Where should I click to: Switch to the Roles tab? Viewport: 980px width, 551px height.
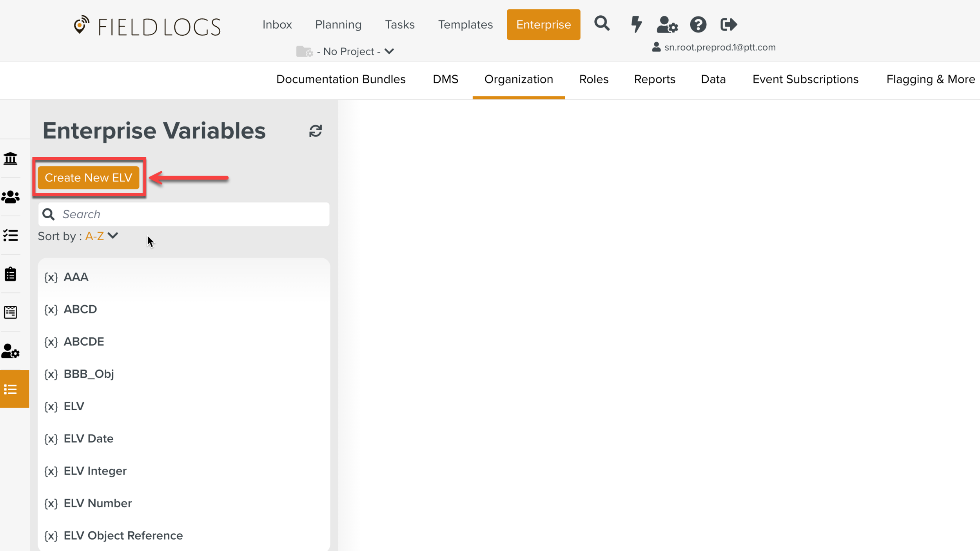point(593,80)
